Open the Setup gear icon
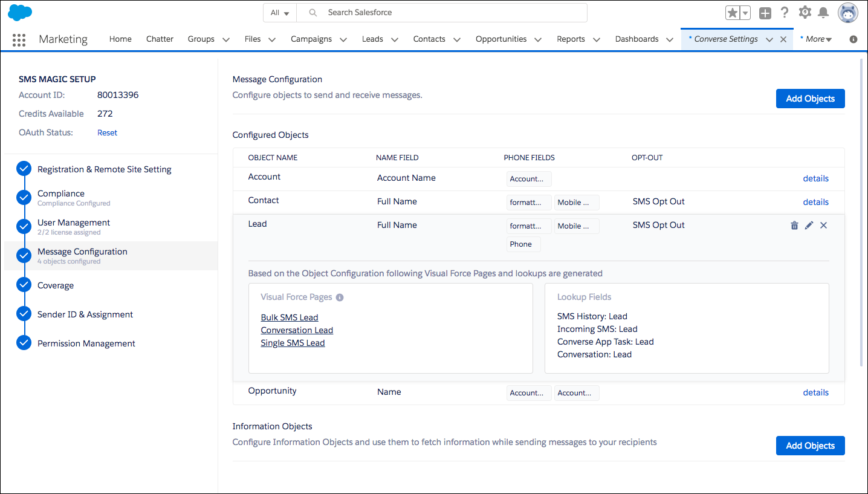The image size is (868, 494). click(x=805, y=13)
